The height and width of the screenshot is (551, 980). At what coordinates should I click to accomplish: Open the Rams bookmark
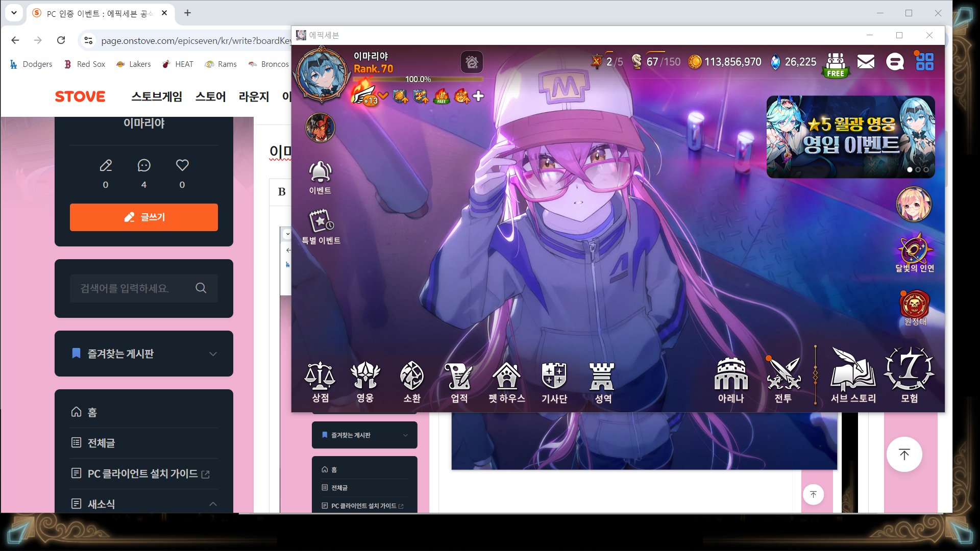(x=220, y=64)
